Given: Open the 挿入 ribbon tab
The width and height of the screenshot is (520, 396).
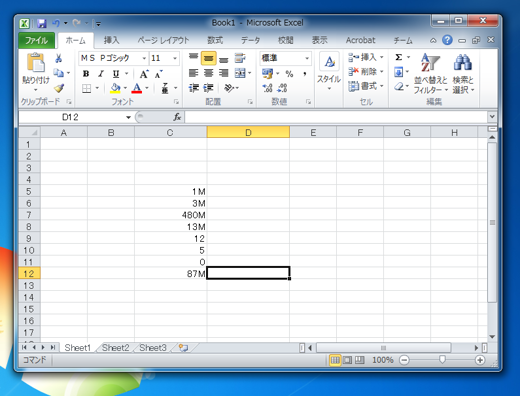Looking at the screenshot, I should (x=111, y=40).
